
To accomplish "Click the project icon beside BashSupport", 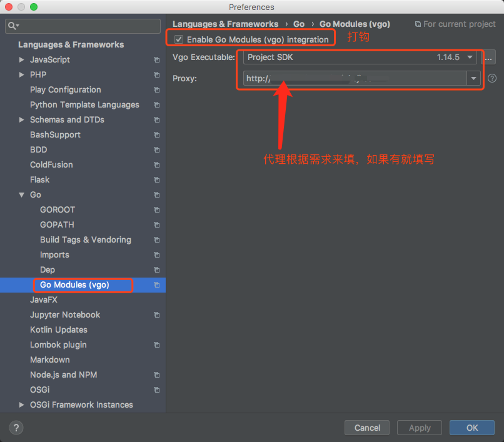I will [156, 134].
